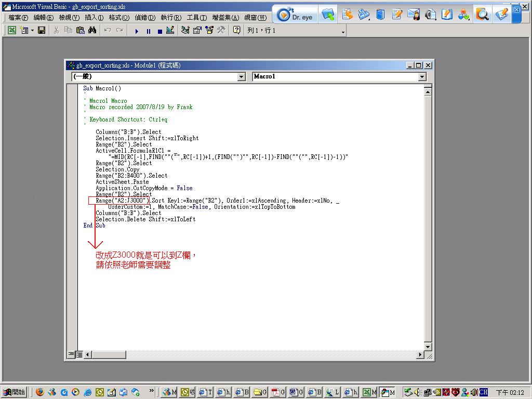Open the Insert Module dropdown arrow in toolbar
The image size is (532, 399).
click(32, 31)
